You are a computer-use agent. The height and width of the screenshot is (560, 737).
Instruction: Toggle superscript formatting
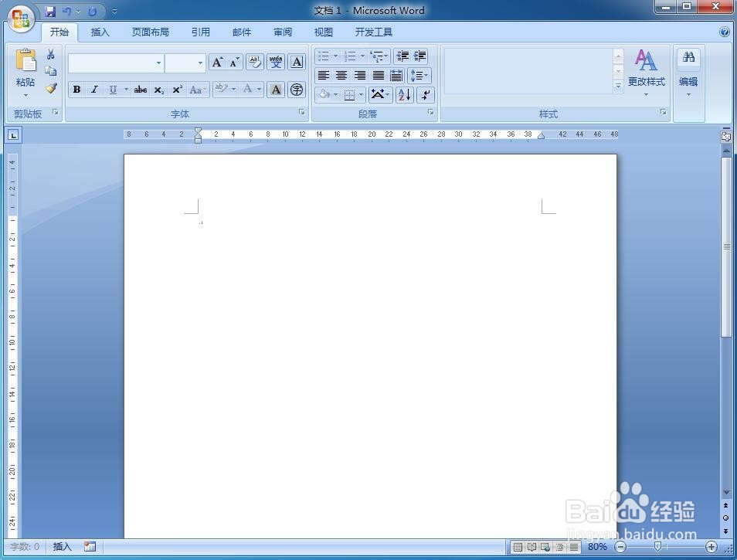coord(177,90)
